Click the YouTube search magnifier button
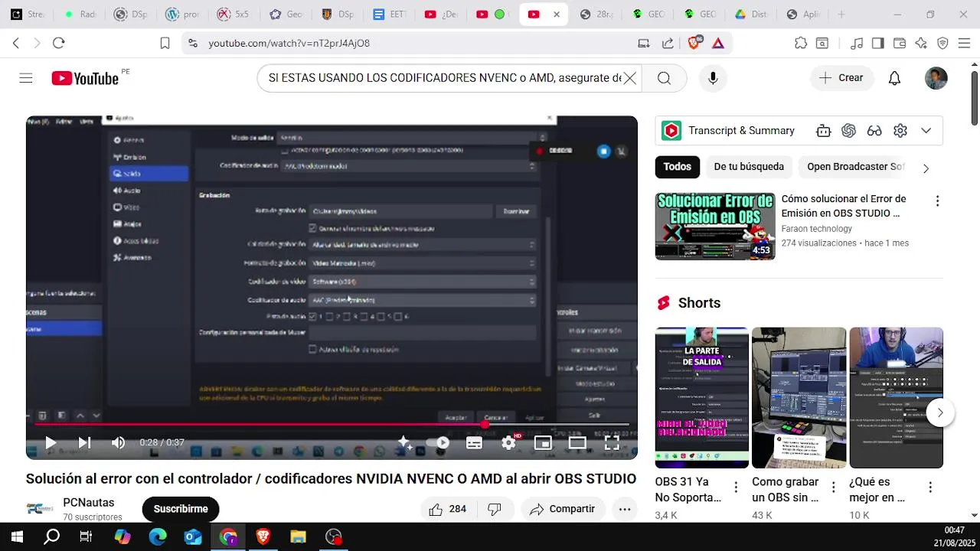This screenshot has width=980, height=551. tap(664, 78)
